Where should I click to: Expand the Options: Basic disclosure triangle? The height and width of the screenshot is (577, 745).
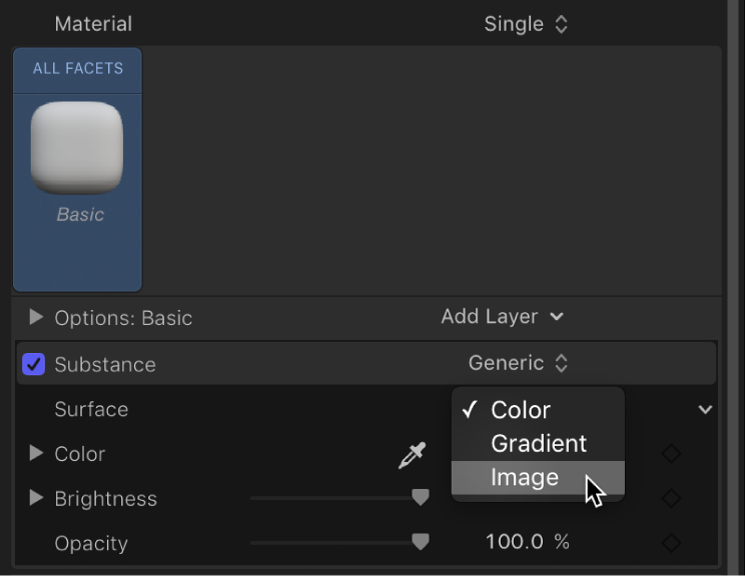pos(36,317)
